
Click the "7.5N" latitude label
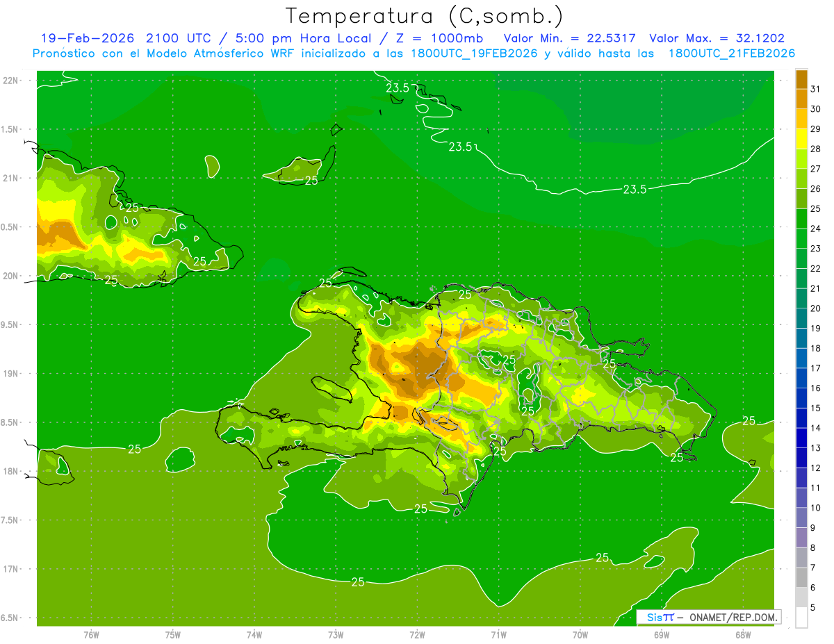coord(10,520)
